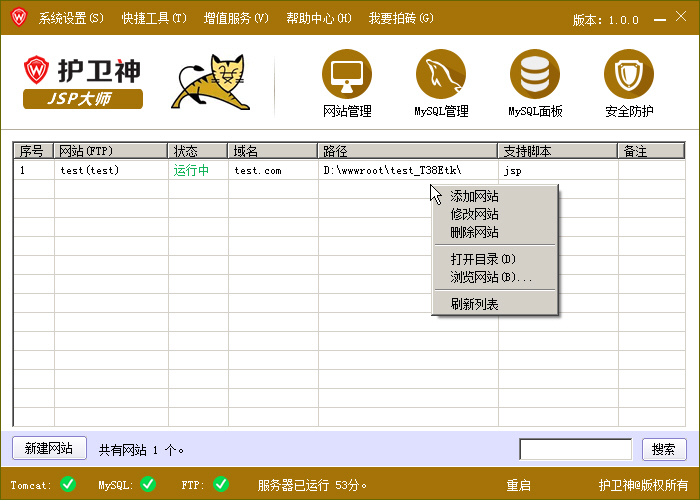
Task: Click the MySQL: status label
Action: (x=116, y=485)
